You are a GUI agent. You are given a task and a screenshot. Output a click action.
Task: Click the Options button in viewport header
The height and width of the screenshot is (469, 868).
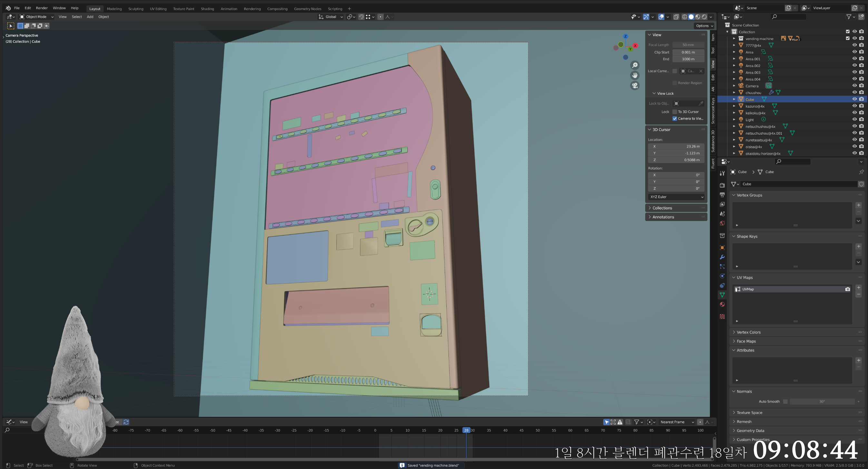coord(704,26)
